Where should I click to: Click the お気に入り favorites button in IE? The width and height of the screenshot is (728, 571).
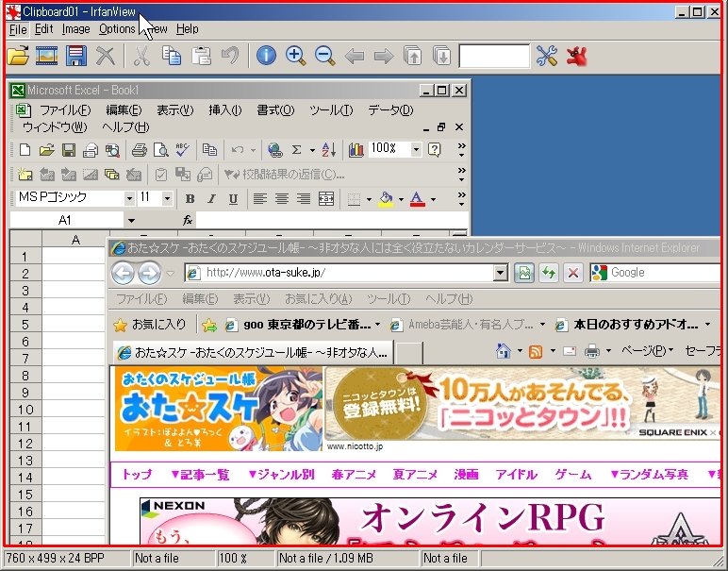tap(150, 325)
